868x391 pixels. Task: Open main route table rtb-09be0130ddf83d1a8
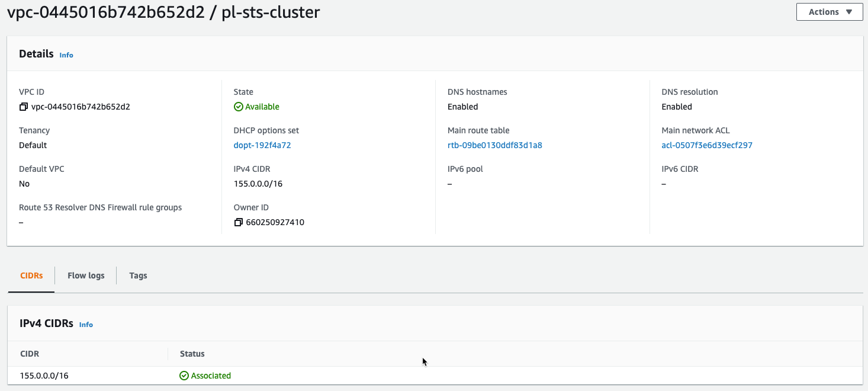(495, 145)
